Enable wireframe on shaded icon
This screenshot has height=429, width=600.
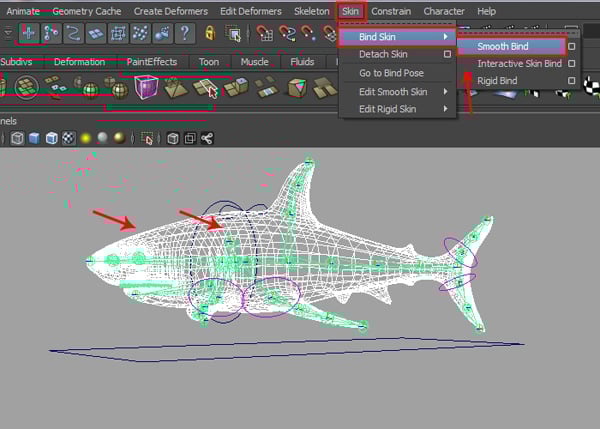coord(51,138)
